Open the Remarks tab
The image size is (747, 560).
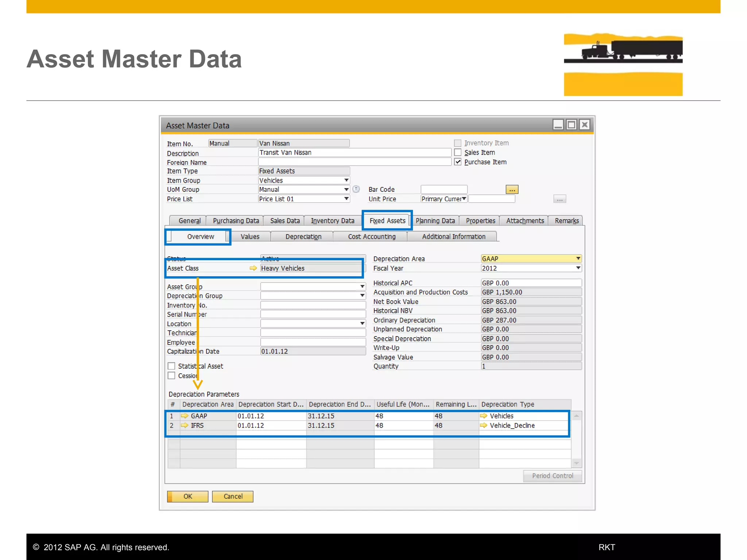coord(566,221)
